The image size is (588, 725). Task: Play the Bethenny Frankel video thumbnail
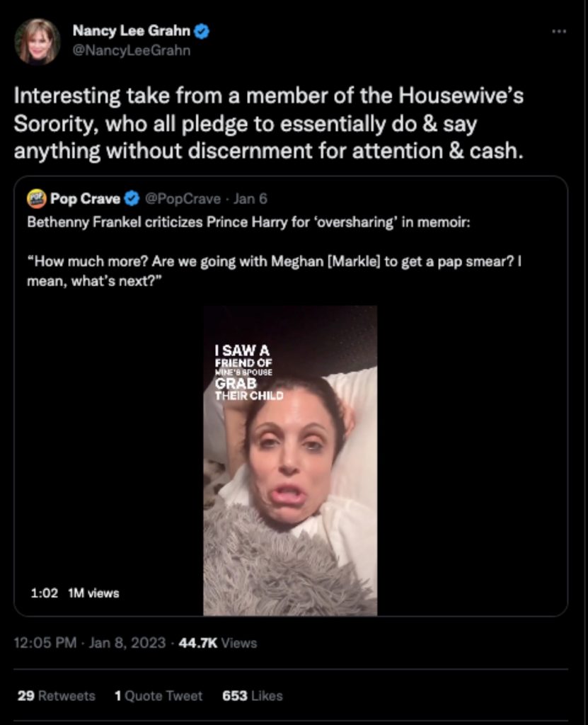tap(290, 460)
